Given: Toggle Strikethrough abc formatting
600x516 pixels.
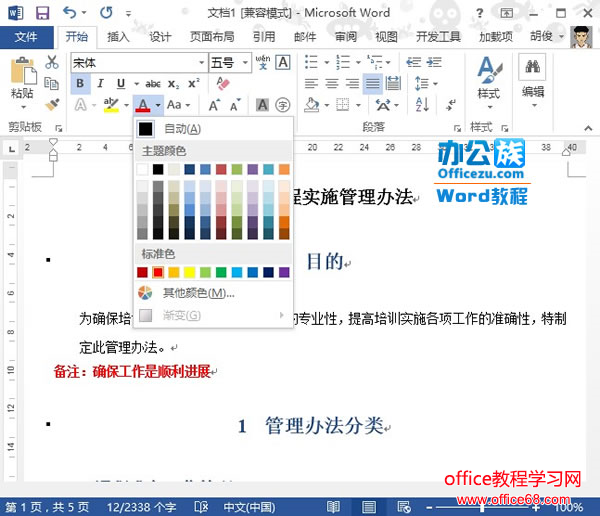Looking at the screenshot, I should pos(153,84).
